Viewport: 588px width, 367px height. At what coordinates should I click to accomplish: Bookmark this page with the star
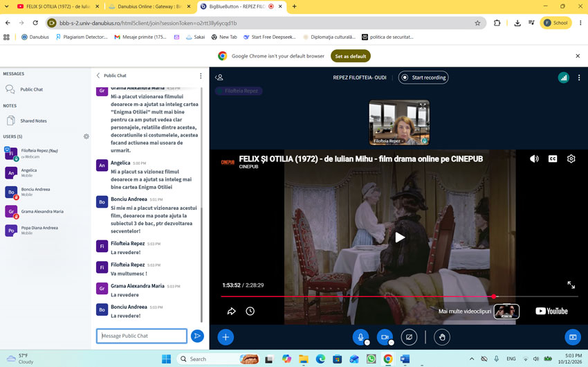tap(477, 23)
